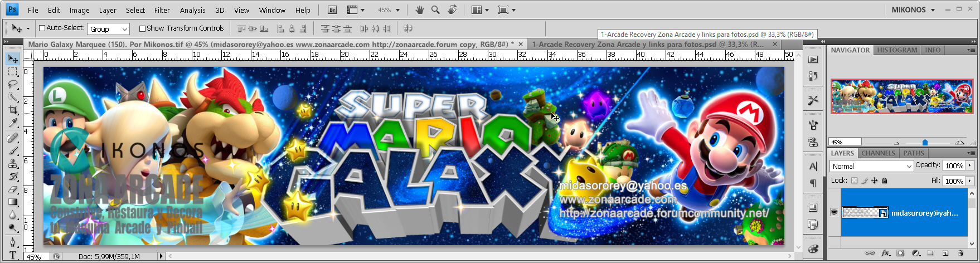Hide the midasororey@yah... layer visibility
Viewport: 980px width, 263px height.
834,212
